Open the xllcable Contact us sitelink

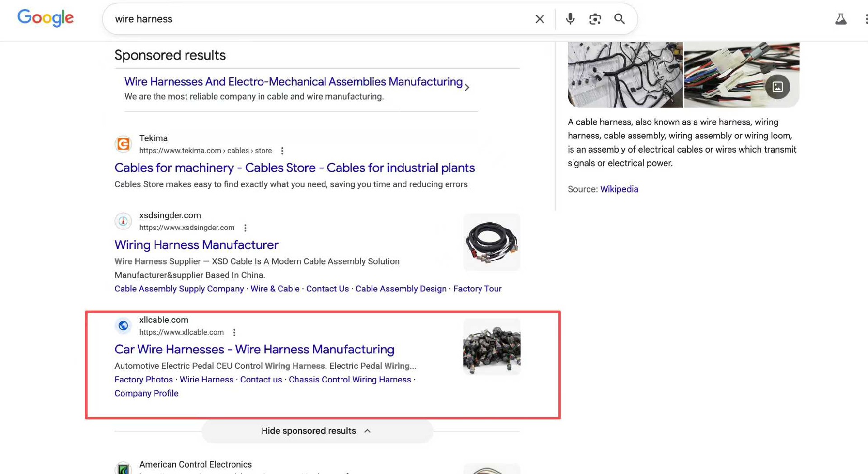click(261, 380)
